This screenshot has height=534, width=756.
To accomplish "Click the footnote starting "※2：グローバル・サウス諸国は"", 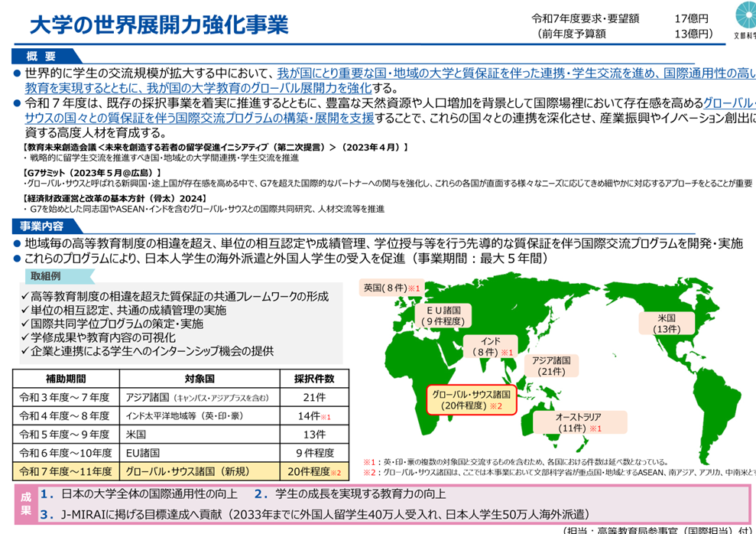I will point(560,472).
